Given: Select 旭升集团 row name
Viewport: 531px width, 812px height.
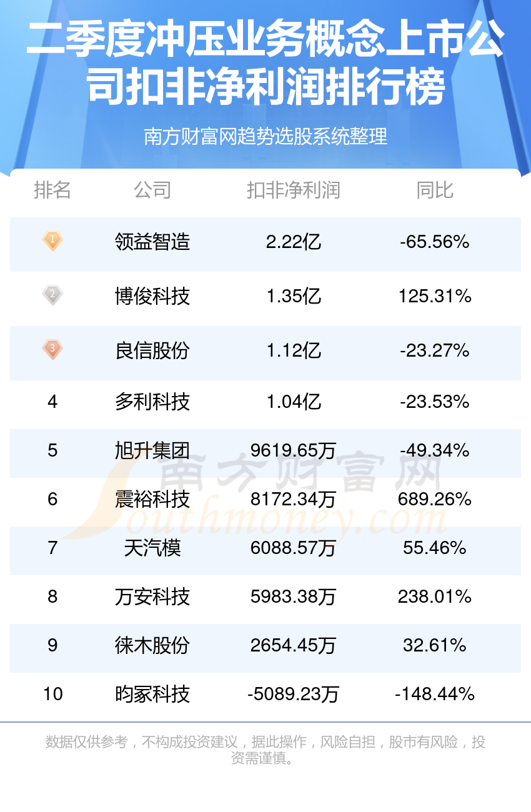Looking at the screenshot, I should (x=152, y=450).
